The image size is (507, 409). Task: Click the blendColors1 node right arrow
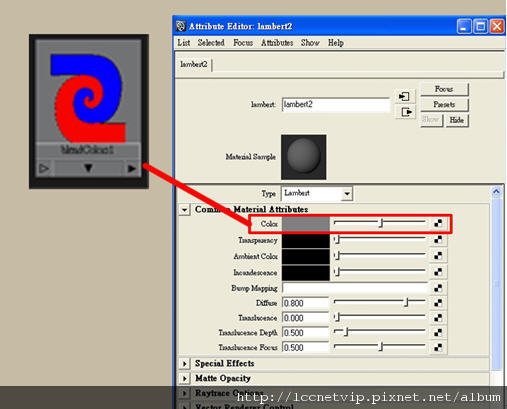click(132, 169)
